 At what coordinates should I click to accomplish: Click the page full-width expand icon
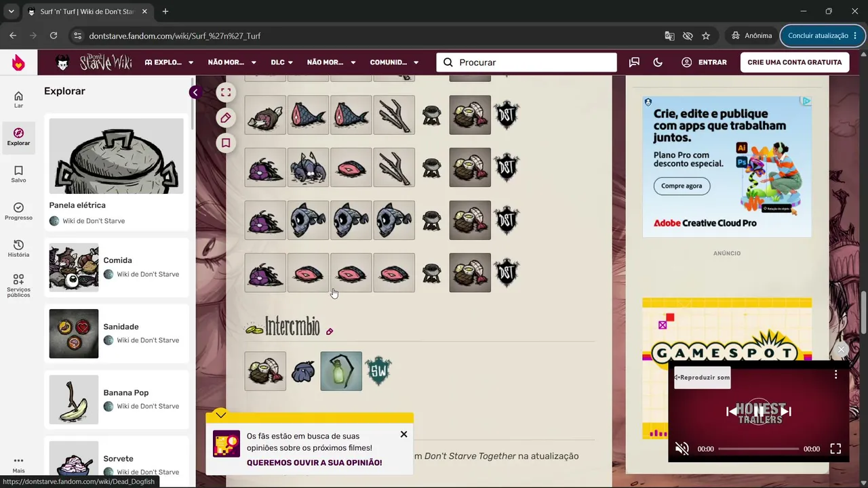click(226, 93)
